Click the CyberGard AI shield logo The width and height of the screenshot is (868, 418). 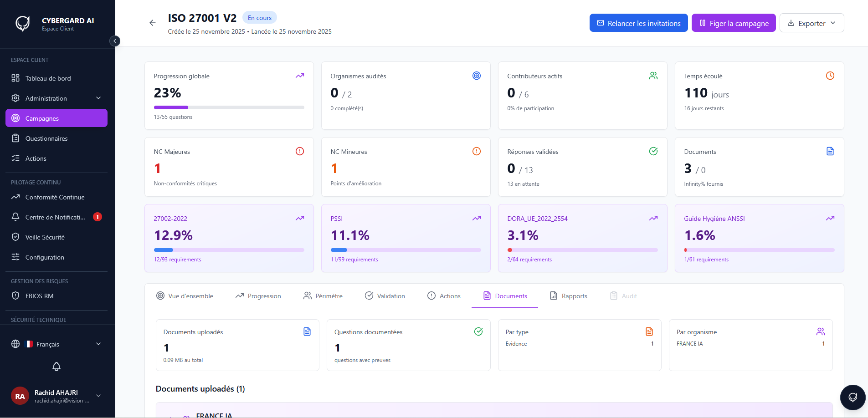pos(23,23)
